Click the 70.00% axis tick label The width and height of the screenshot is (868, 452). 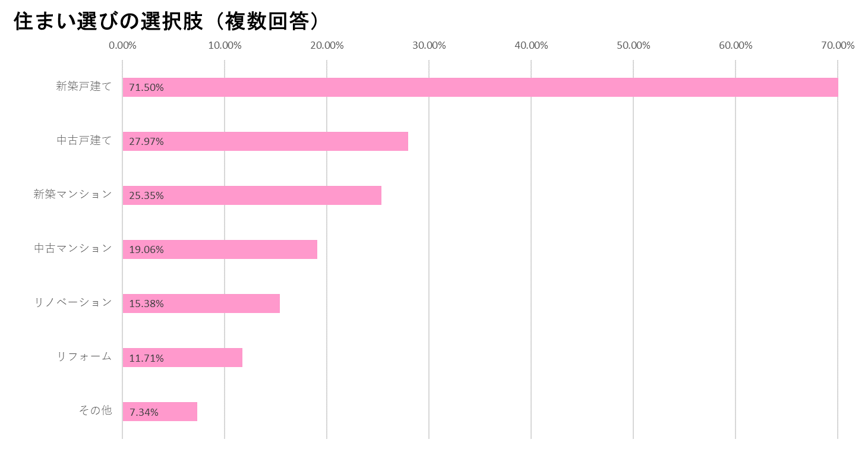(x=838, y=46)
